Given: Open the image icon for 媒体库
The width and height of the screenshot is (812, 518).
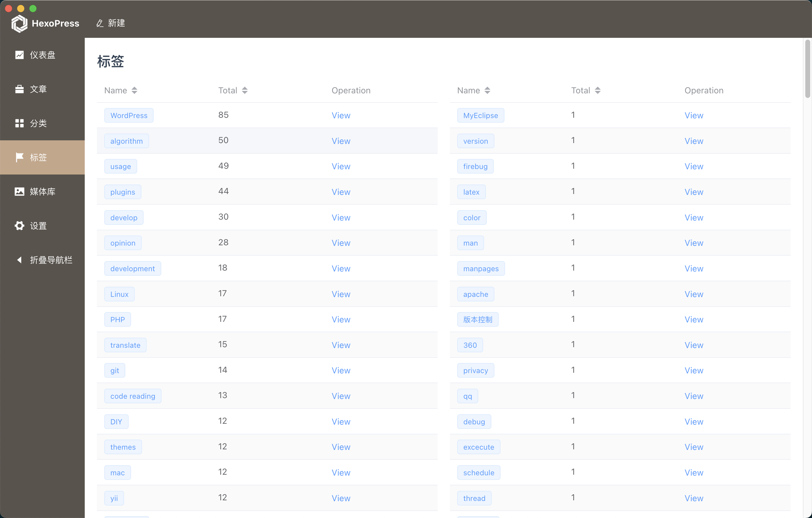Looking at the screenshot, I should tap(20, 192).
